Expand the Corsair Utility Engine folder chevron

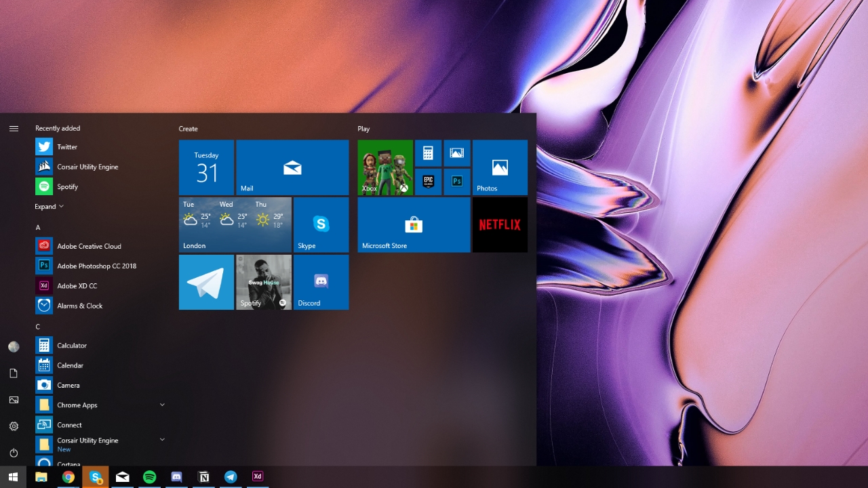point(162,440)
